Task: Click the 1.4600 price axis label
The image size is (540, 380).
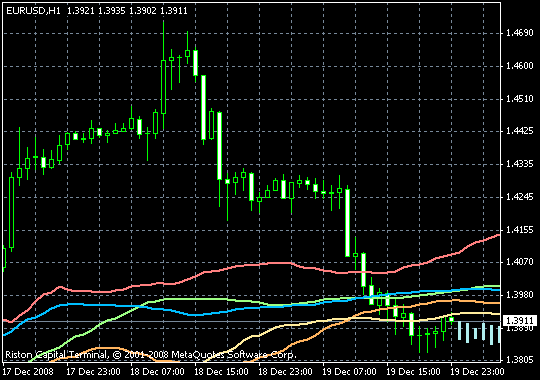Action: 519,66
